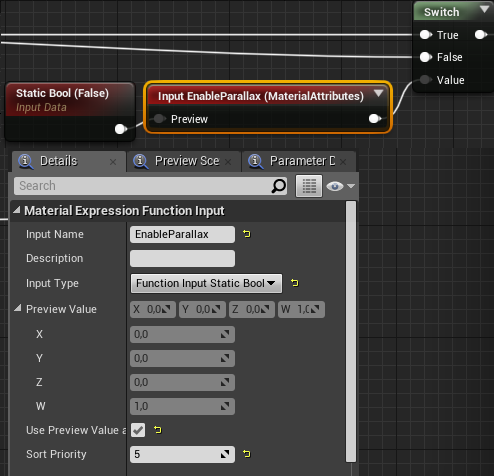Collapse the Input EnableParallax node arrow
494x476 pixels.
click(378, 93)
